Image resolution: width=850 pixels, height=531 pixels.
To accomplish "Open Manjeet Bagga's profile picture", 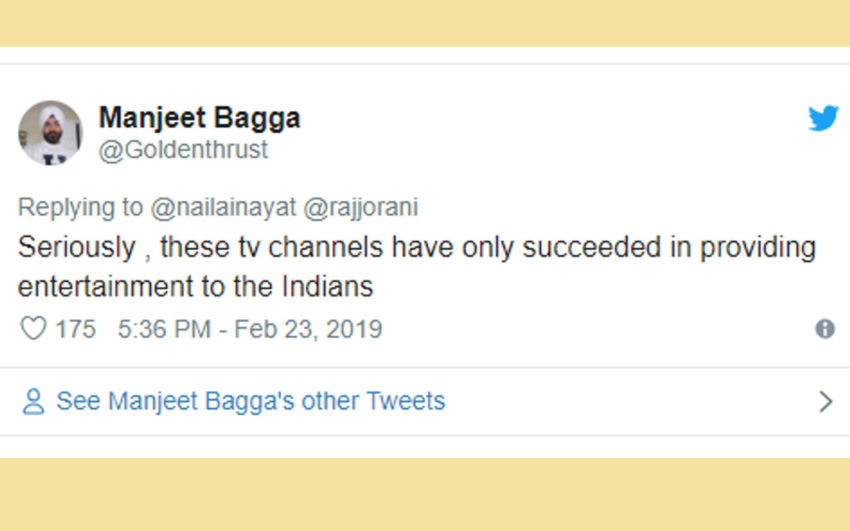I will click(50, 132).
